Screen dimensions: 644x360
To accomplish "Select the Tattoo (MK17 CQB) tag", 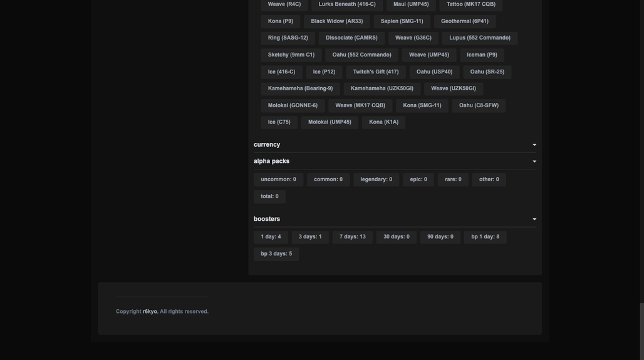I will 471,4.
